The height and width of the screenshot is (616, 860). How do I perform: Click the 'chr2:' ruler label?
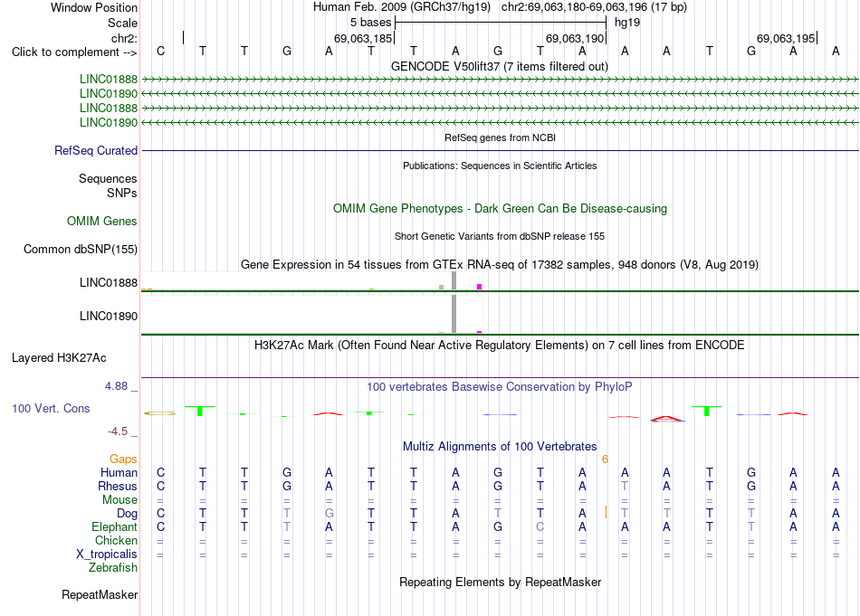click(124, 38)
